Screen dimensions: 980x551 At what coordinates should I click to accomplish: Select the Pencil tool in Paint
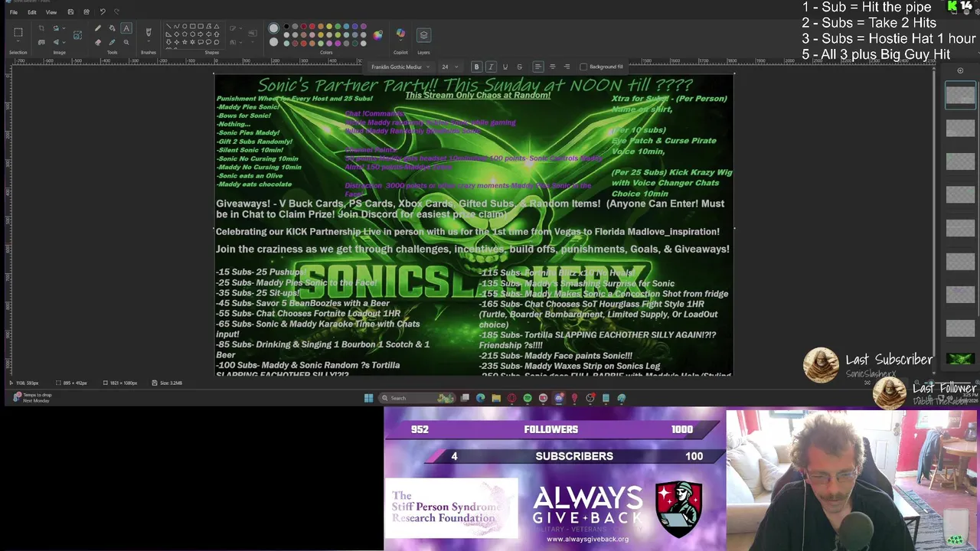click(x=98, y=28)
